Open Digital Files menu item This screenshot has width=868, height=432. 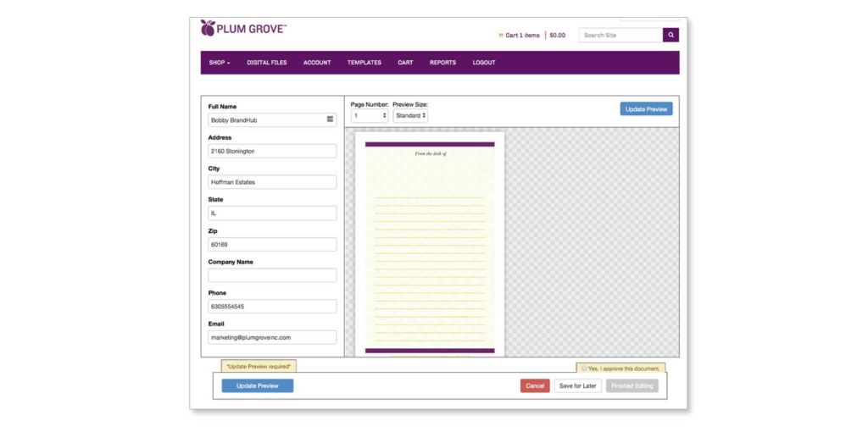[267, 63]
